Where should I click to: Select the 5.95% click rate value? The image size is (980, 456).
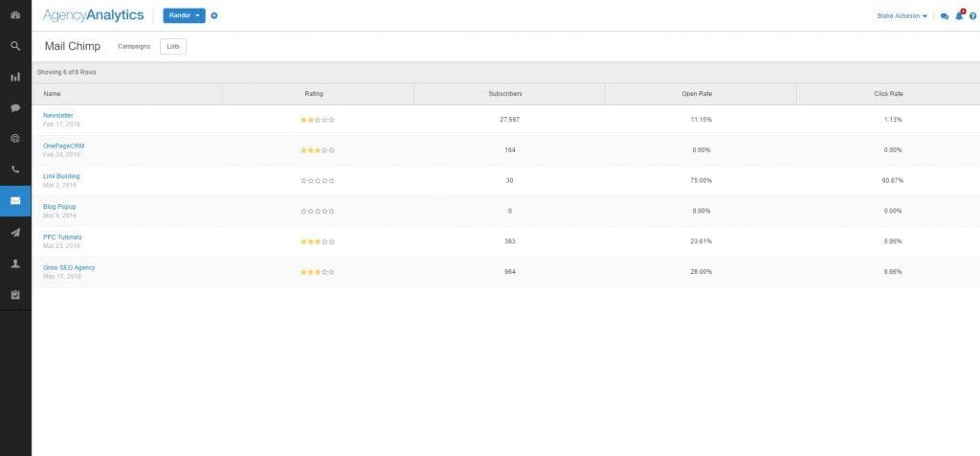[x=893, y=241]
